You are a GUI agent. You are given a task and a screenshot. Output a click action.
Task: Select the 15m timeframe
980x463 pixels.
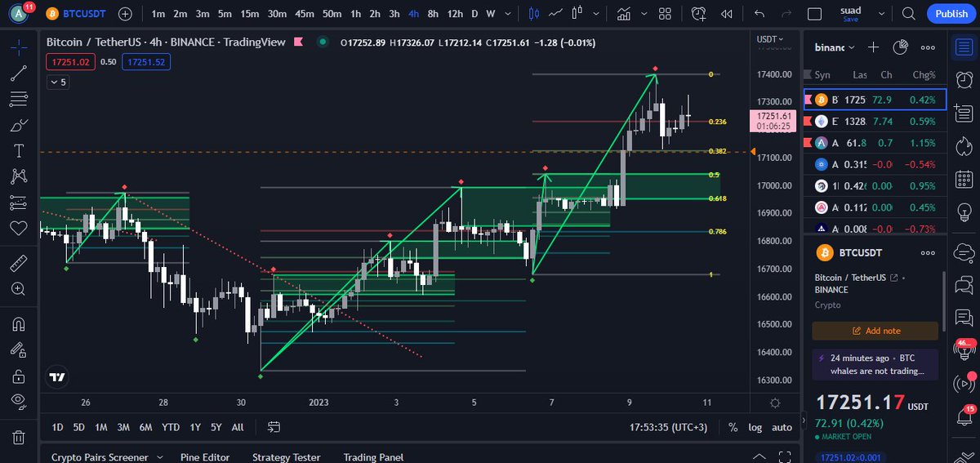click(x=250, y=14)
